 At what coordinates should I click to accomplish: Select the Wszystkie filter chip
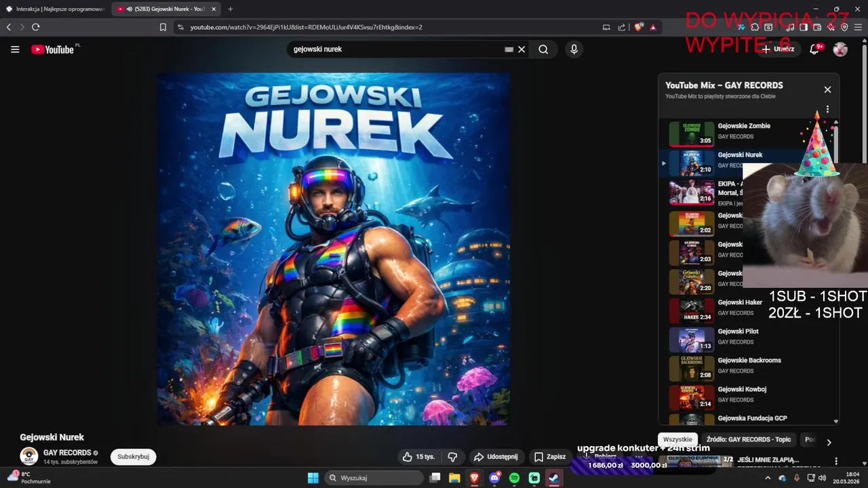(x=677, y=439)
